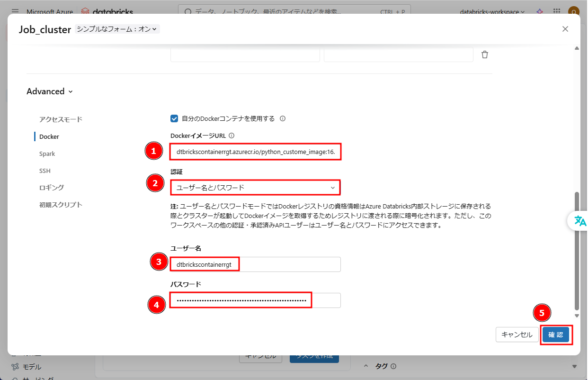Click the キャンセル button in the dialog
Viewport: 588px width, 380px height.
coord(517,335)
